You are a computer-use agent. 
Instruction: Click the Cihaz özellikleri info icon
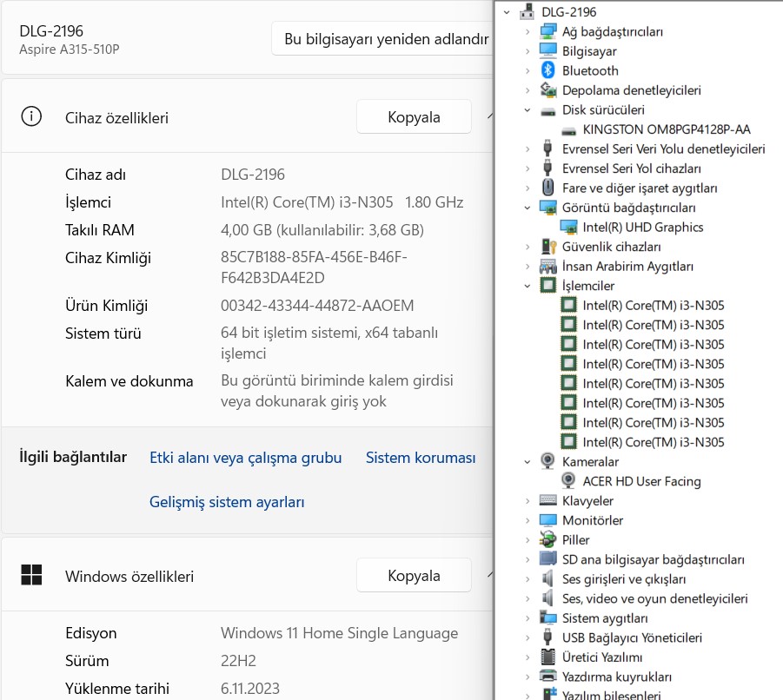coord(31,116)
